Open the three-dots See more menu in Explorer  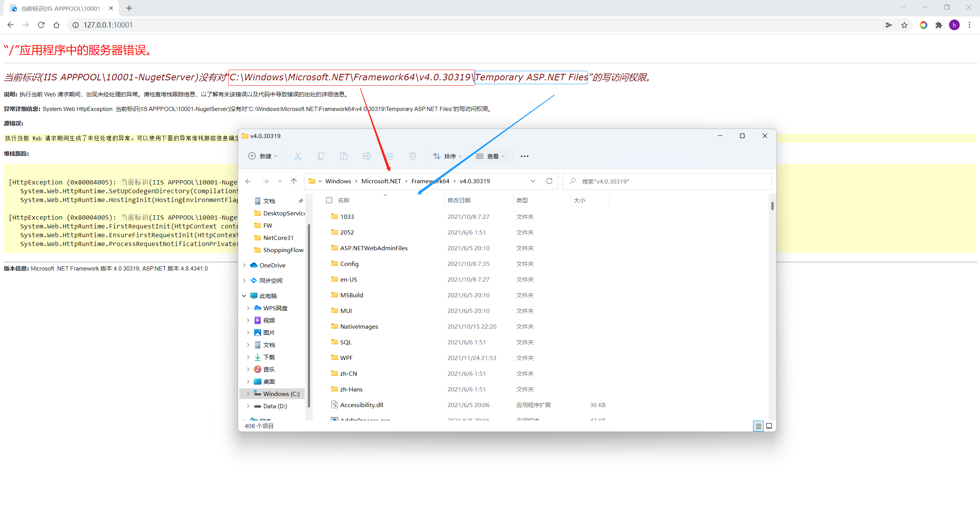point(524,156)
